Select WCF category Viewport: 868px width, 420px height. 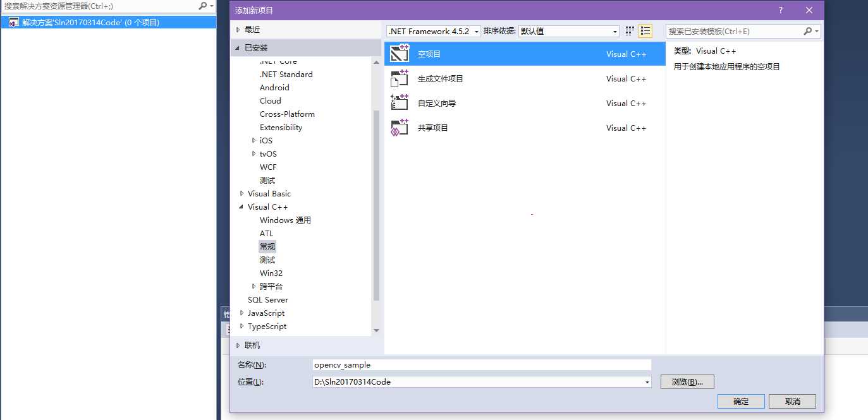click(x=268, y=167)
